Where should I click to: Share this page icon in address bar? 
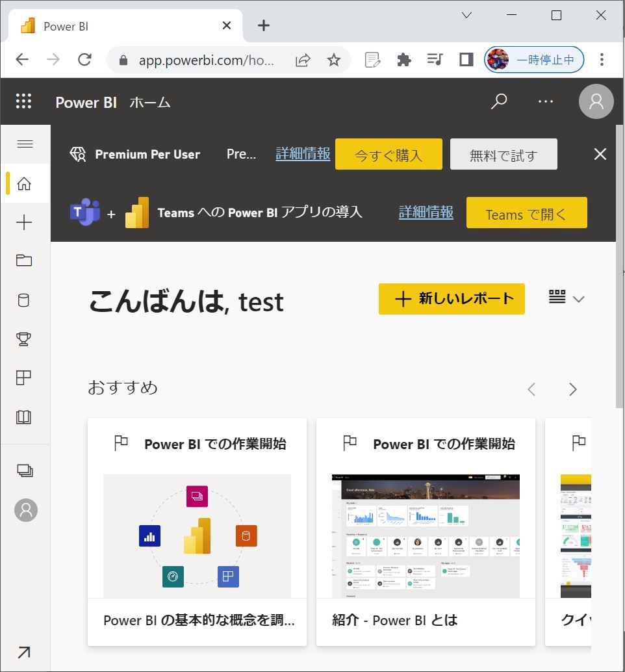pyautogui.click(x=303, y=60)
